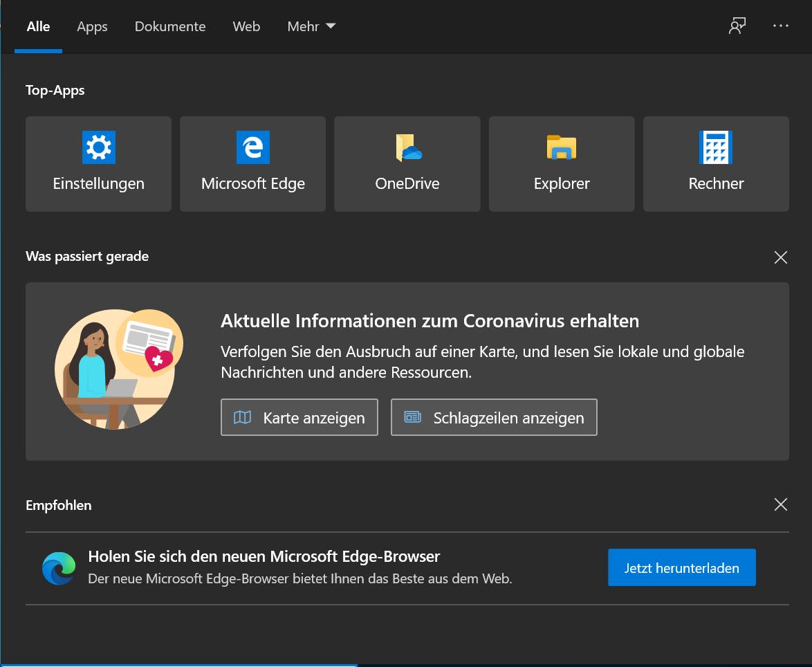Click the Verfolgen Sie den Ausbruch description text
Image resolution: width=812 pixels, height=667 pixels.
483,362
